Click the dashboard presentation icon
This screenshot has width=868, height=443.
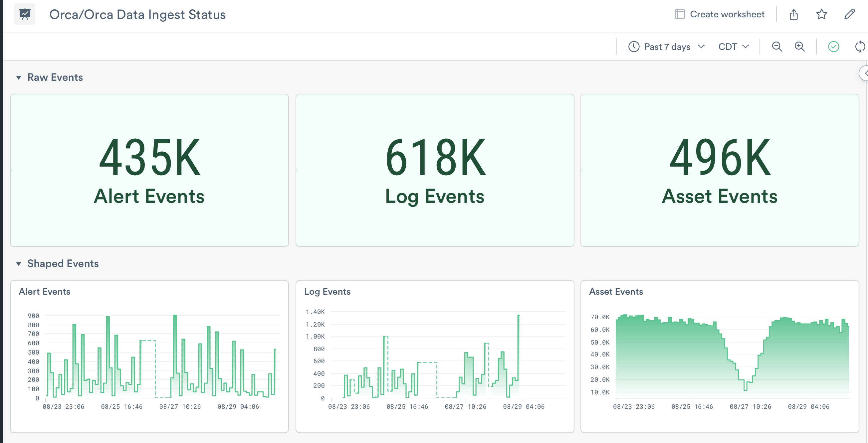25,14
